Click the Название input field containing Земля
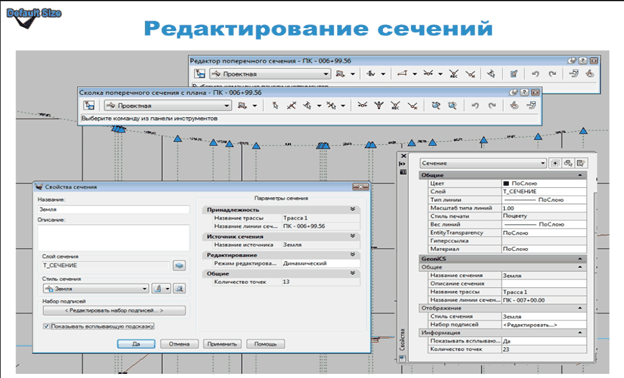The image size is (624, 378). click(x=113, y=209)
